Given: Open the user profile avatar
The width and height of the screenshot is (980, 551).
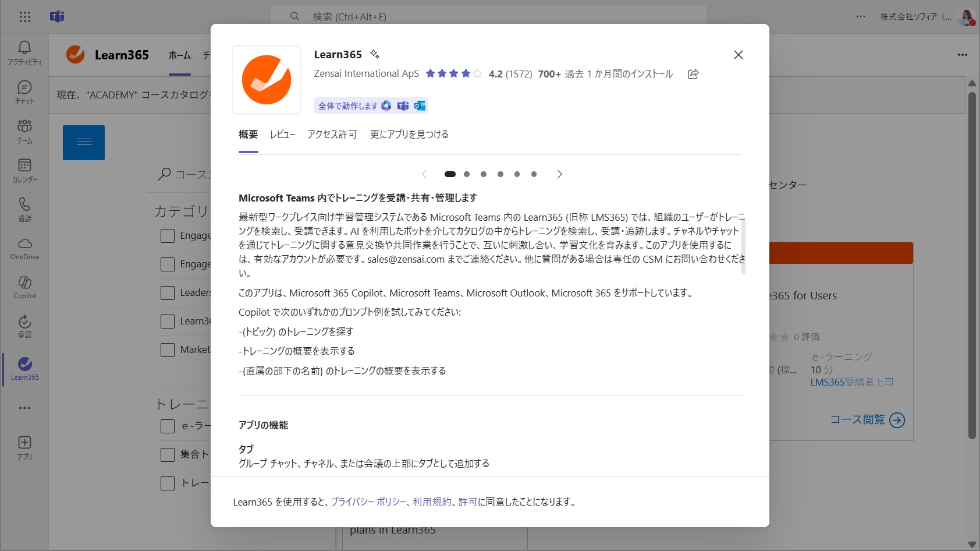Looking at the screenshot, I should point(966,17).
